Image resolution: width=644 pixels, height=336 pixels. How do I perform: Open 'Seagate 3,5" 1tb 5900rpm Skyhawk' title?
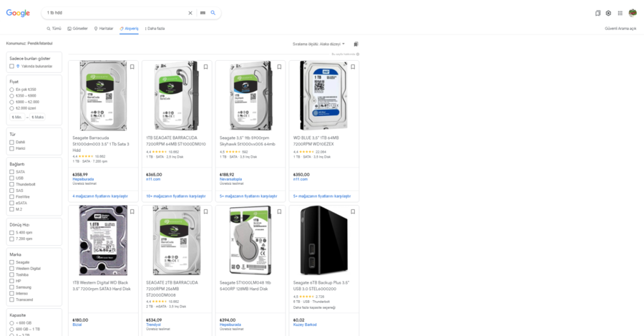[248, 141]
